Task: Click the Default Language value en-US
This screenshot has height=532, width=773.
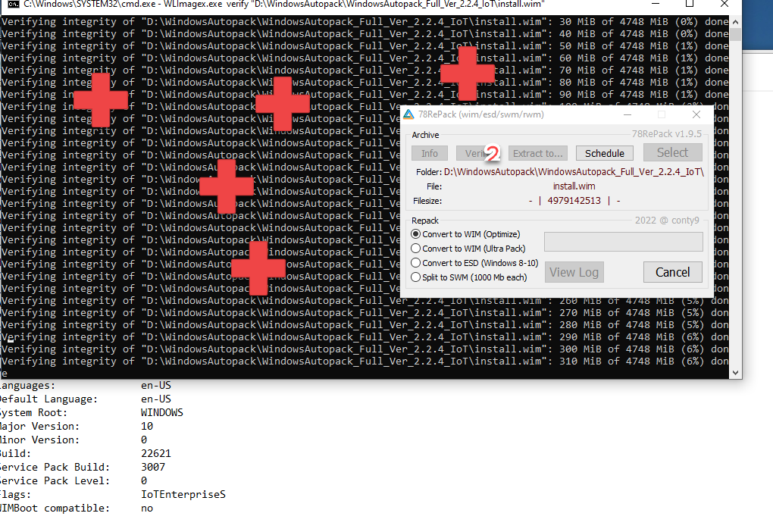Action: [x=156, y=399]
